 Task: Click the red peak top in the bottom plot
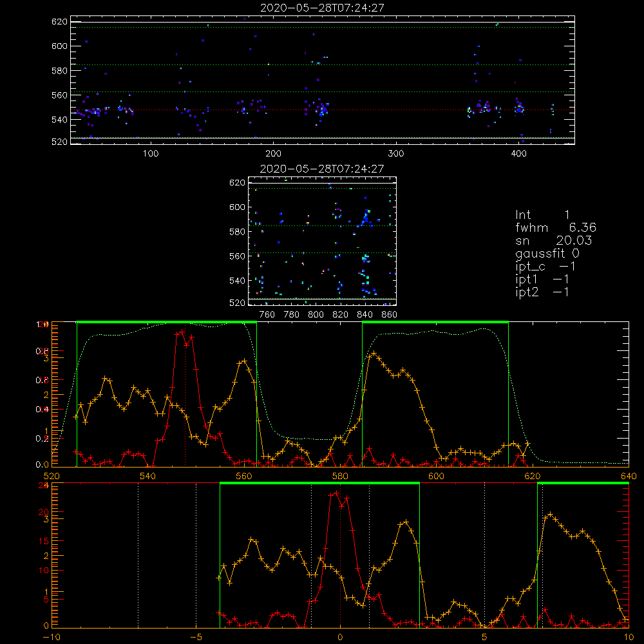click(x=337, y=493)
